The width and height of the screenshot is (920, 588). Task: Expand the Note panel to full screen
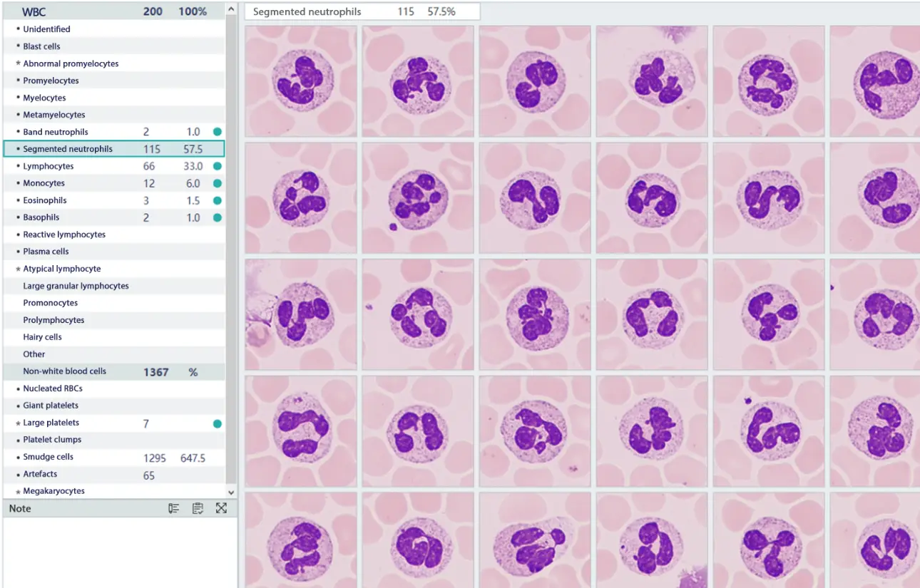click(x=222, y=507)
